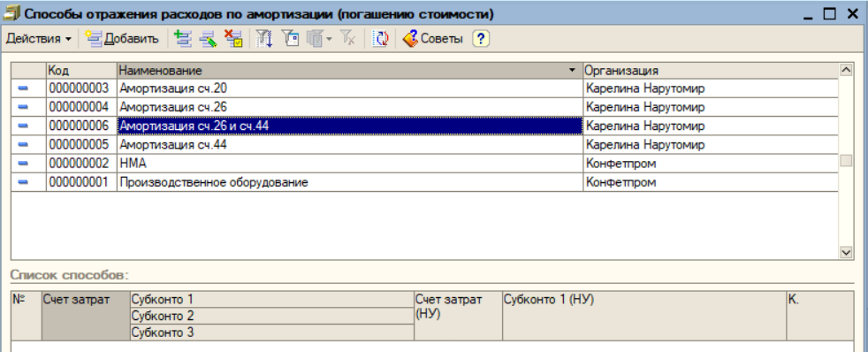Sort by the Код column header
868x352 pixels.
click(81, 71)
